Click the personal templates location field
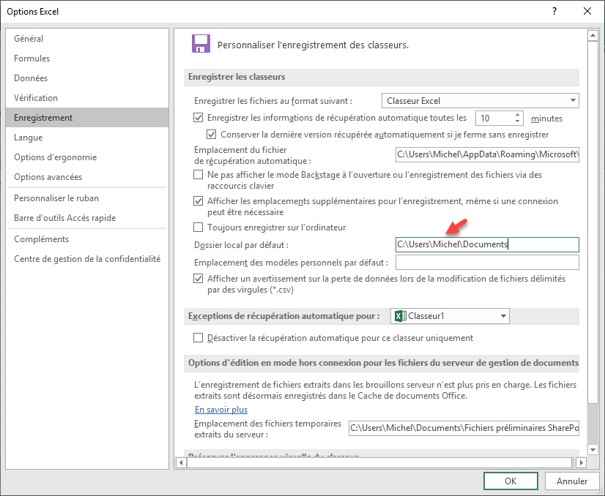This screenshot has height=496, width=605. point(487,262)
